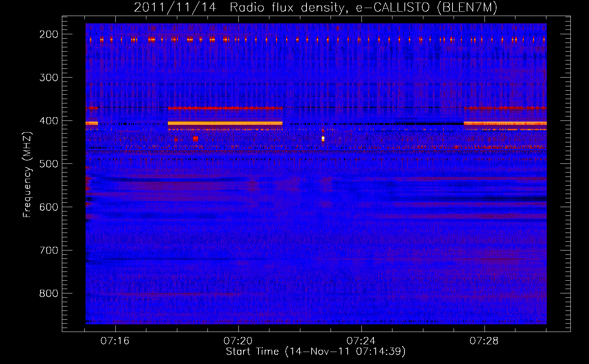Click the 800 frequency tick label

pos(49,293)
